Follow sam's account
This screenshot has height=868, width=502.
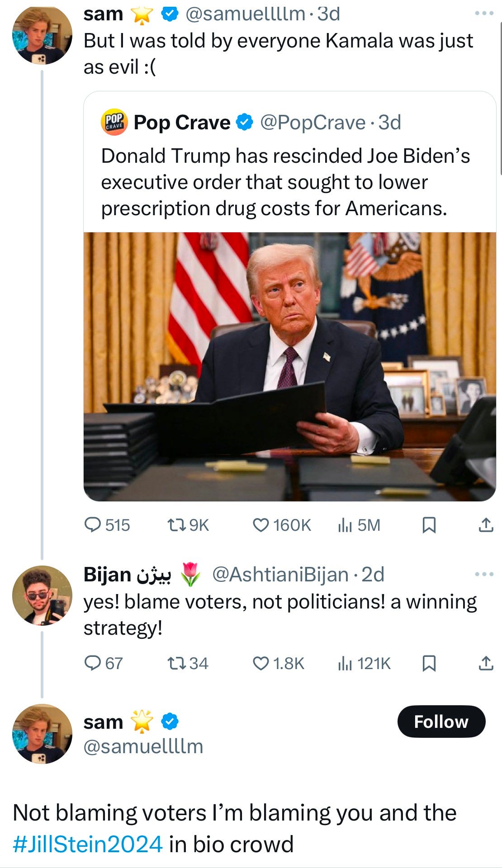coord(441,722)
